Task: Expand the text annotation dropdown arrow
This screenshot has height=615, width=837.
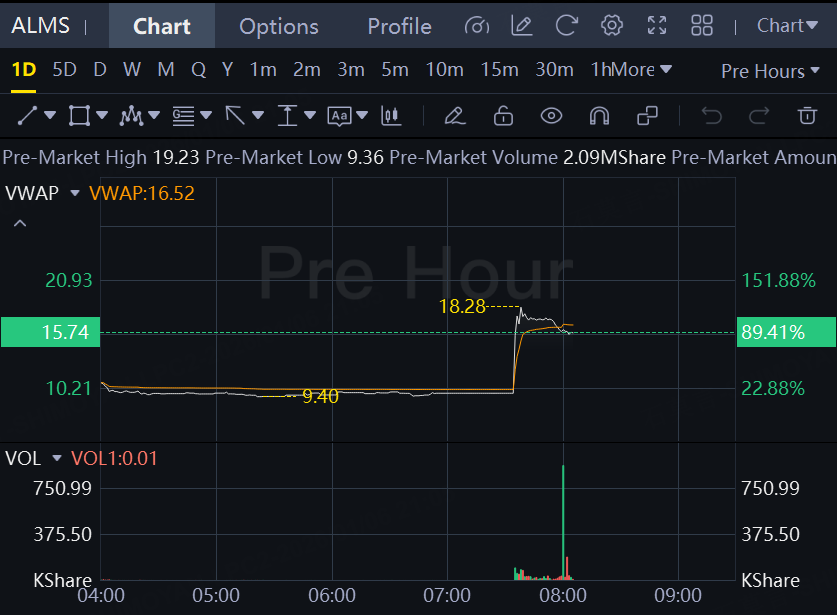Action: [362, 115]
